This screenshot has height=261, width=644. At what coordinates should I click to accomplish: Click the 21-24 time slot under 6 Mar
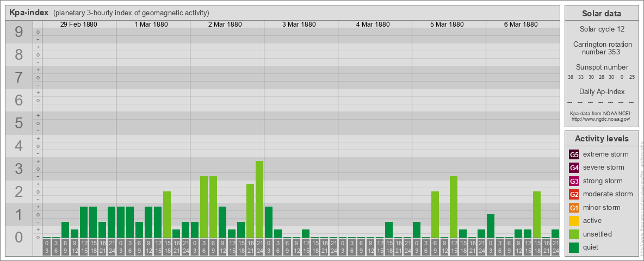(555, 247)
